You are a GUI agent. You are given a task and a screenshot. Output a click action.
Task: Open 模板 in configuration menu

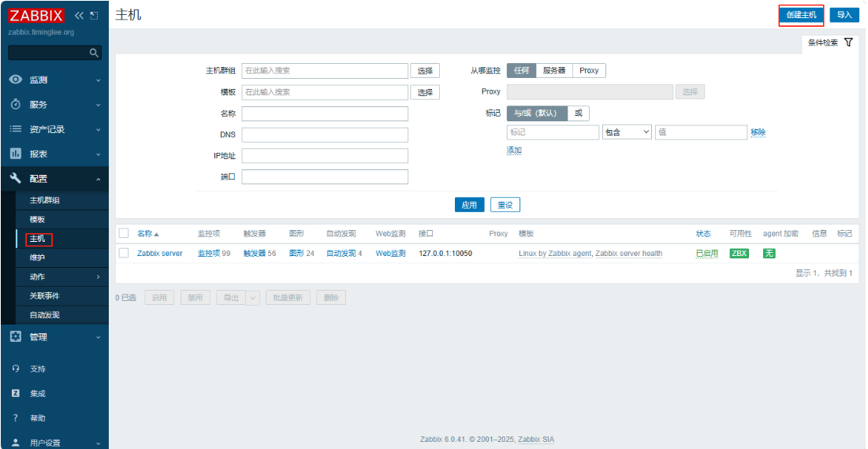[38, 220]
